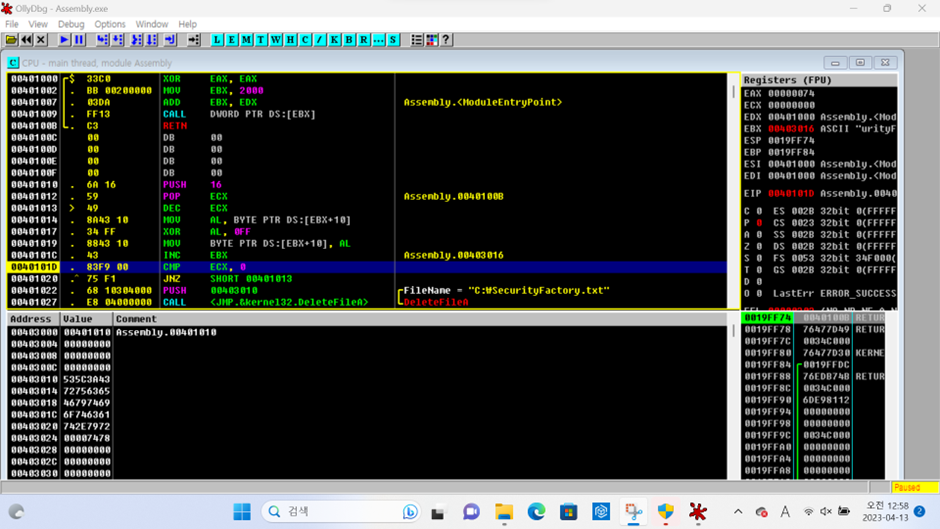Show Patches with slash button
This screenshot has width=940, height=529.
coord(320,40)
